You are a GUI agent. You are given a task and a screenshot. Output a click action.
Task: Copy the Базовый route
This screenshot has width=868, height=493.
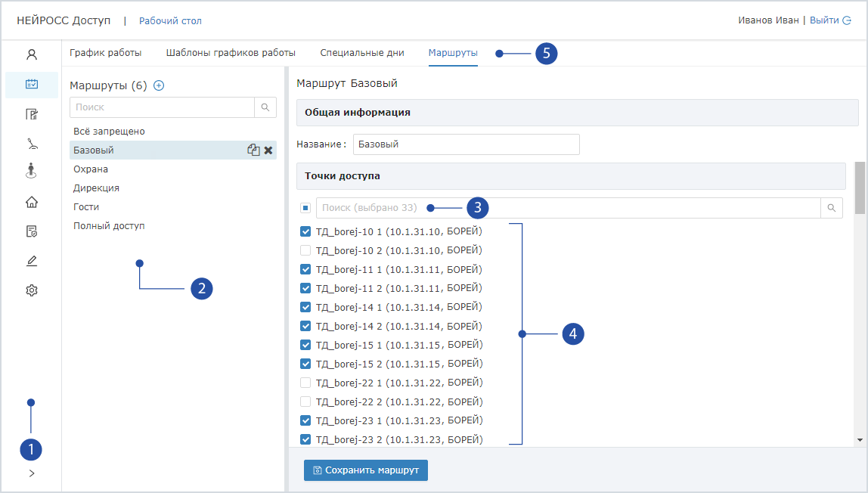(253, 150)
